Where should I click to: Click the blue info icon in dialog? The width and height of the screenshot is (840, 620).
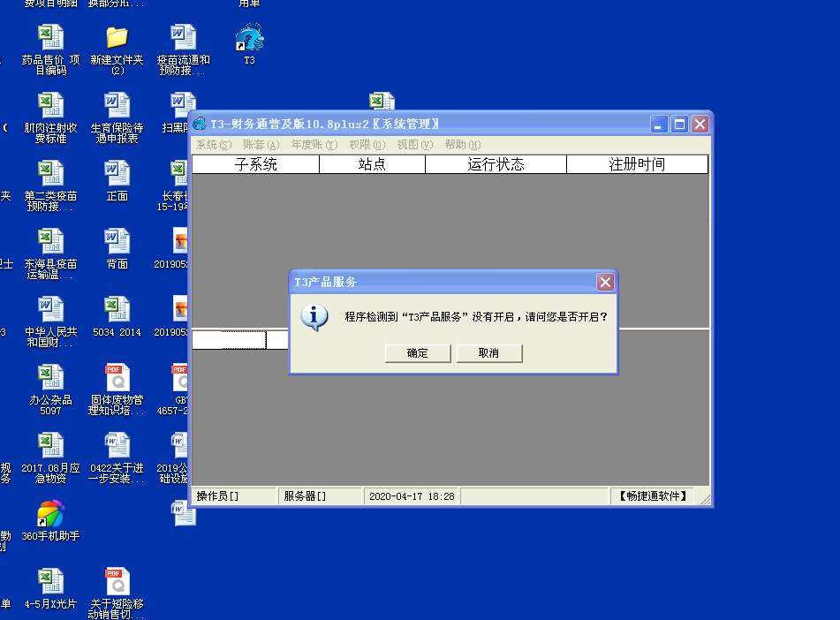coord(314,317)
